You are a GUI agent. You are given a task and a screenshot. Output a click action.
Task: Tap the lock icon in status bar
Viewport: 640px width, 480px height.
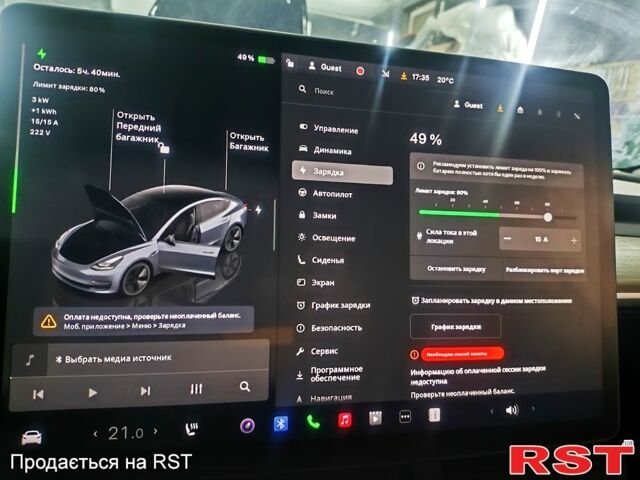290,63
